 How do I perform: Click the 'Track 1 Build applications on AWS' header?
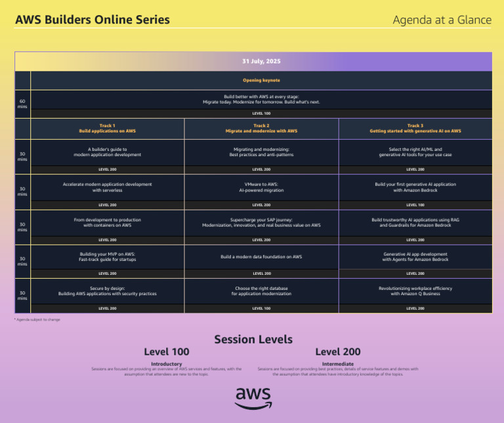point(108,129)
